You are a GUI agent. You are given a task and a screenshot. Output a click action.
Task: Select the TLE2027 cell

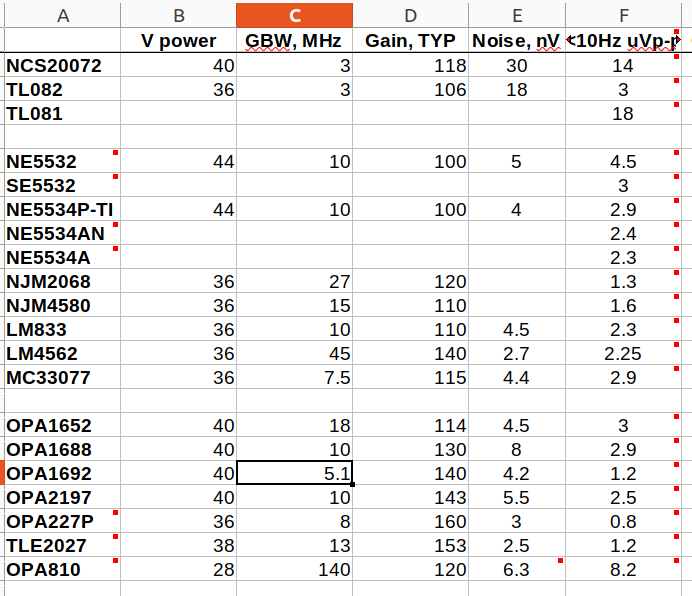click(x=63, y=545)
